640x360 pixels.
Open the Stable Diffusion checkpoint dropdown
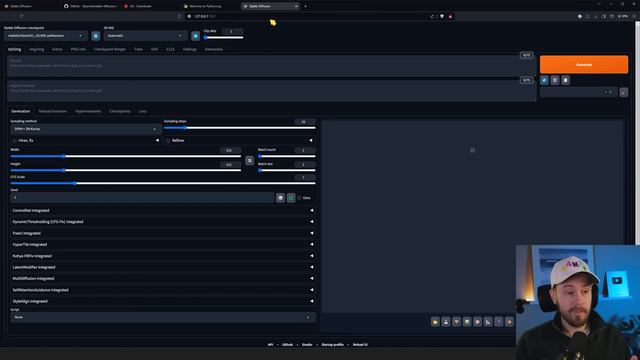(x=46, y=36)
